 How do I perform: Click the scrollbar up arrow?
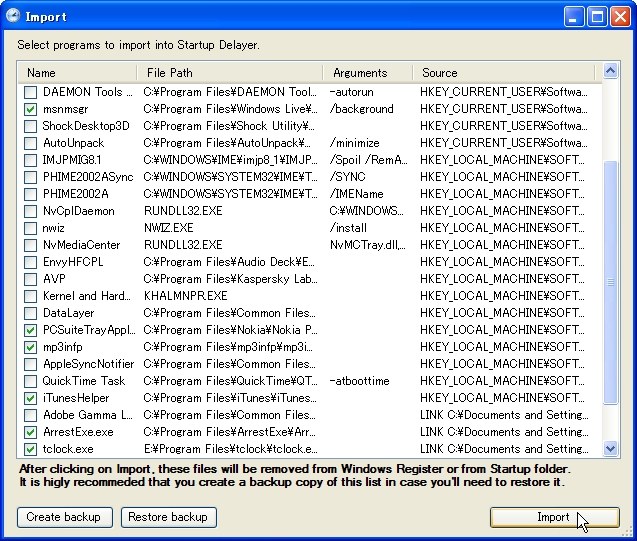(611, 71)
